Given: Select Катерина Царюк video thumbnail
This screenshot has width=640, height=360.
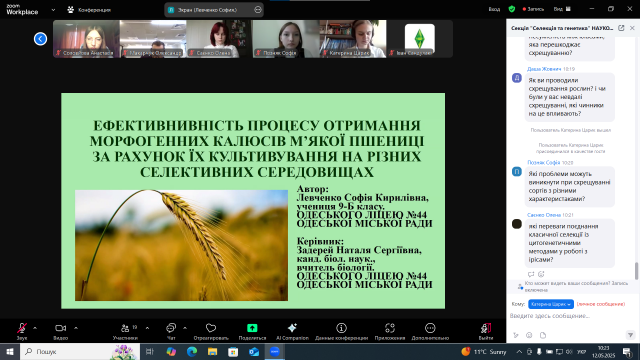Looking at the screenshot, I should pos(353,39).
